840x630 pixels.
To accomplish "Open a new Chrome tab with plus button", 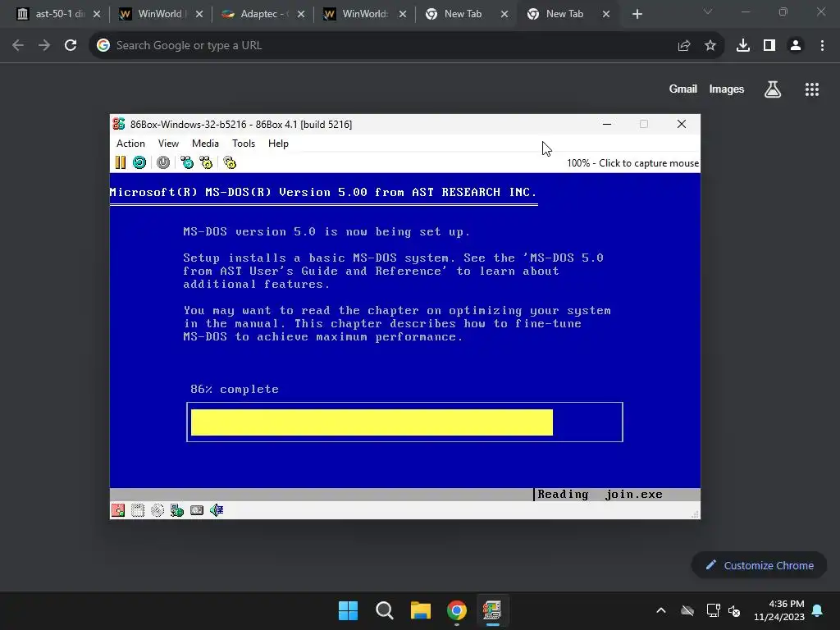I will point(637,15).
